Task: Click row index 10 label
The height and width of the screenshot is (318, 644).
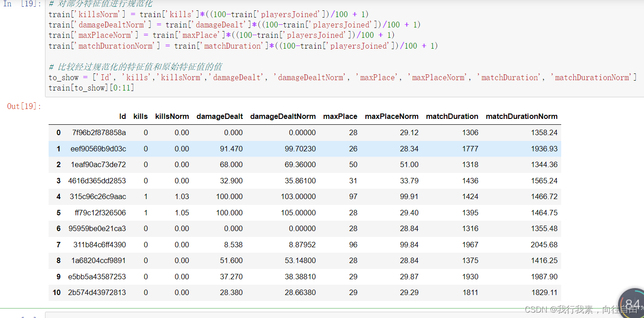Action: tap(57, 292)
